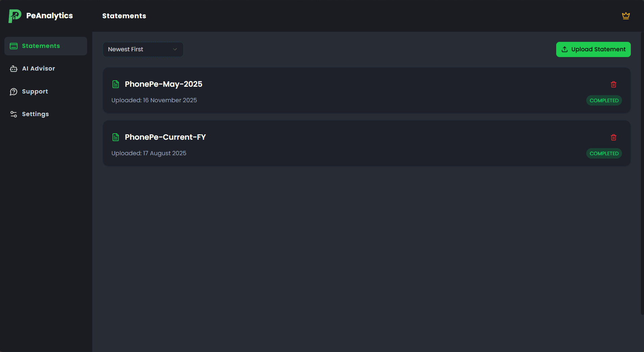644x352 pixels.
Task: Click the chevron on the sort selector
Action: tap(175, 49)
